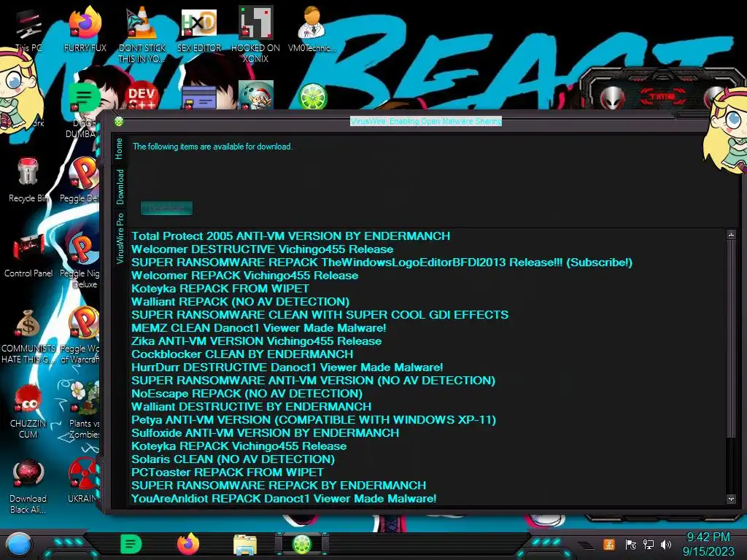Launch FURRY FUX Firefox shortcut
Screen dimensions: 747x560
coord(85,29)
